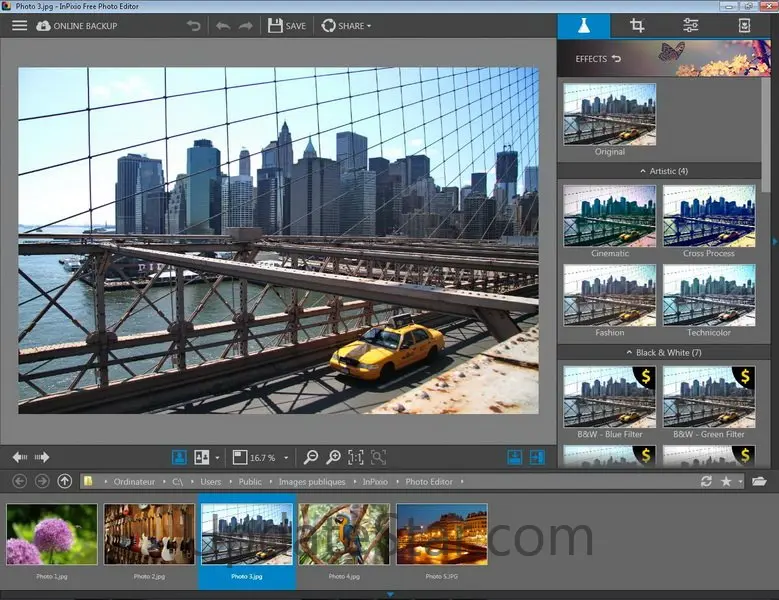779x600 pixels.
Task: Undo the last edit
Action: tap(223, 26)
